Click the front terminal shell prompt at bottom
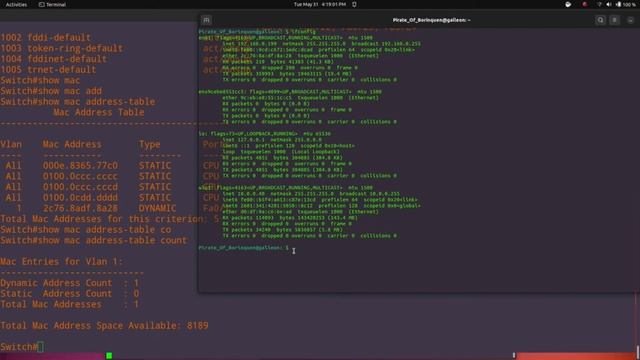The height and width of the screenshot is (360, 640). click(244, 248)
